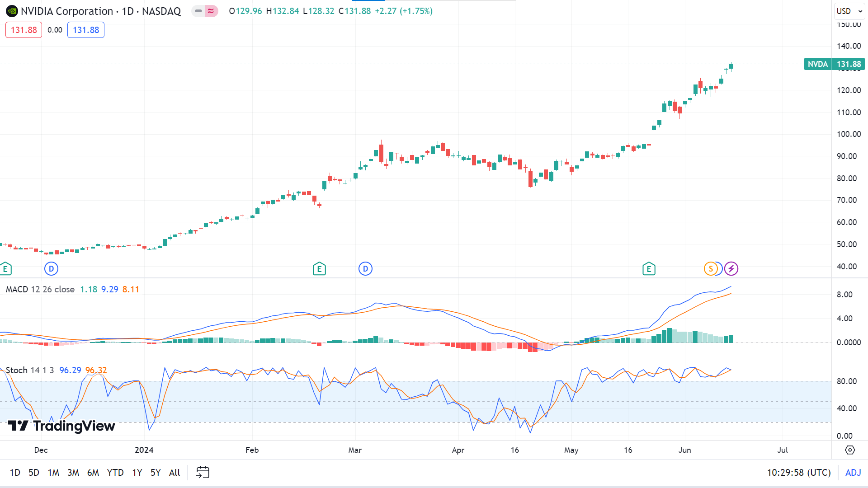Open the March dividend D marker
The height and width of the screenshot is (488, 868).
[x=365, y=269]
